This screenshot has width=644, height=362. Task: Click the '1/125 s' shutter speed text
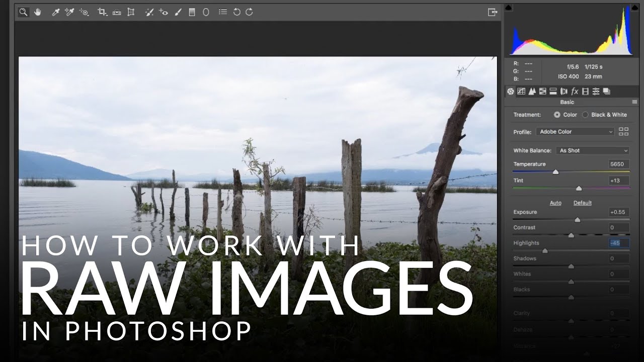tap(594, 67)
